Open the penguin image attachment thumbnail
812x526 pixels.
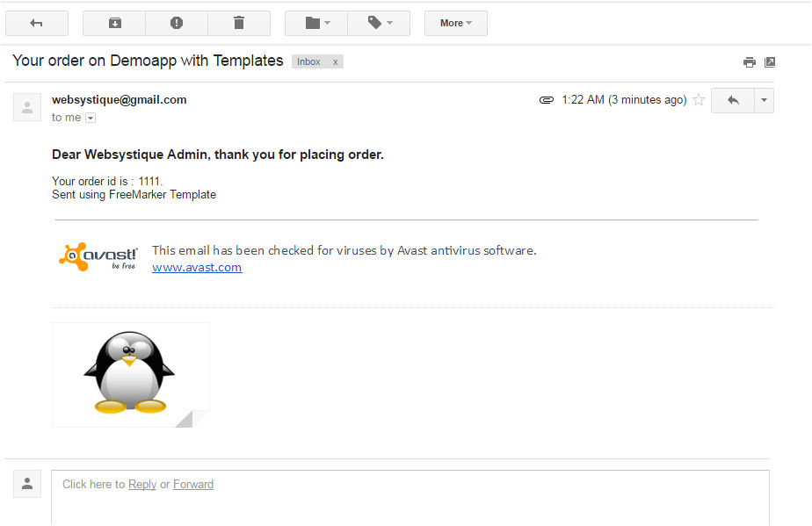pos(130,374)
